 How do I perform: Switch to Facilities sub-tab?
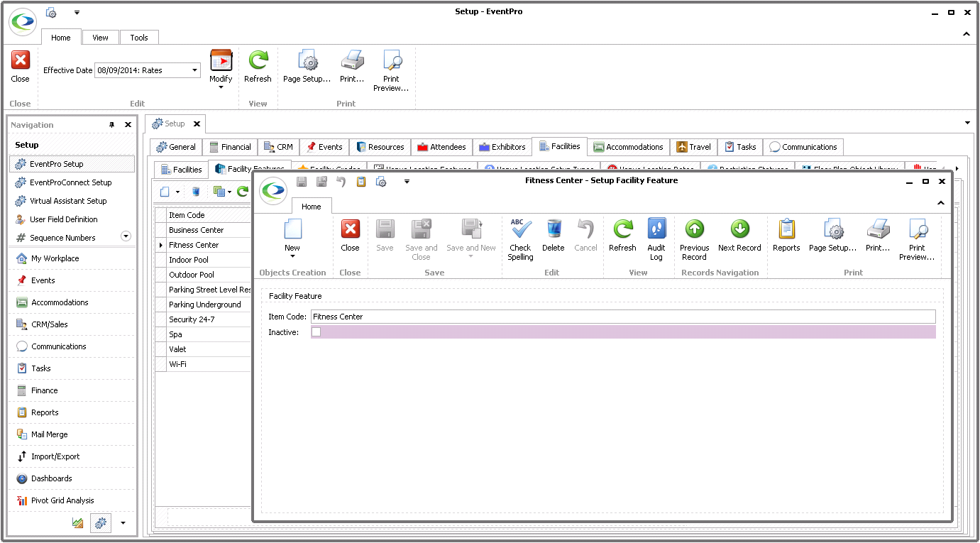tap(182, 170)
